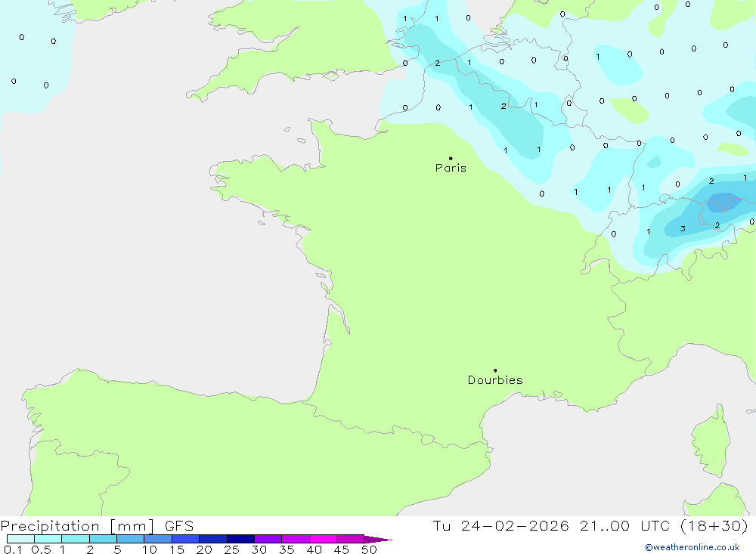The image size is (756, 554).
Task: Select the Paris location dot marker
Action: click(451, 158)
